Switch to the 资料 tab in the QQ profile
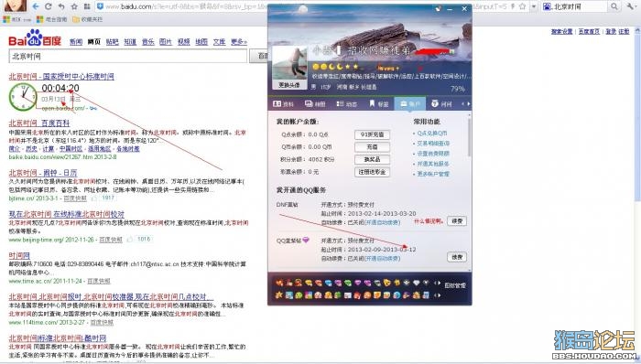Viewport: 641px width, 364px height. click(x=283, y=104)
